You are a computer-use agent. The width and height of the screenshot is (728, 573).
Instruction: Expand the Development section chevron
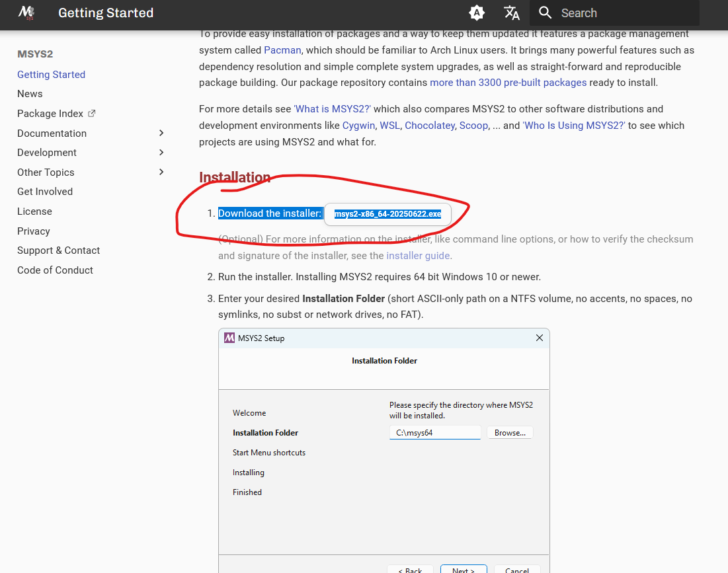161,153
